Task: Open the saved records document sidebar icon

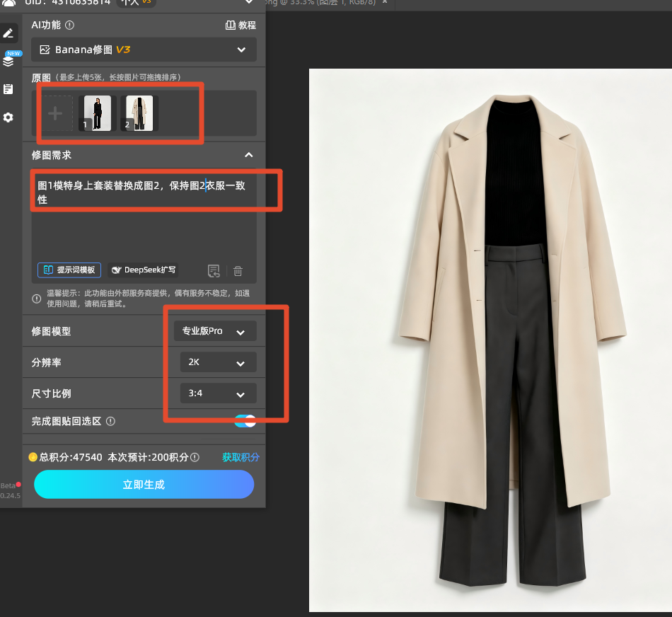Action: [8, 89]
